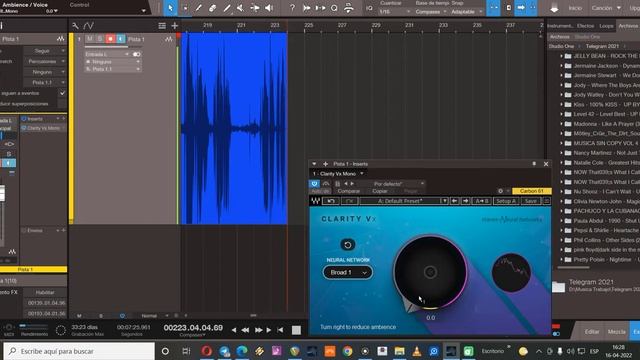Toggle Pista 1 monitor button
Viewport: 640px width, 360px height.
click(121, 39)
